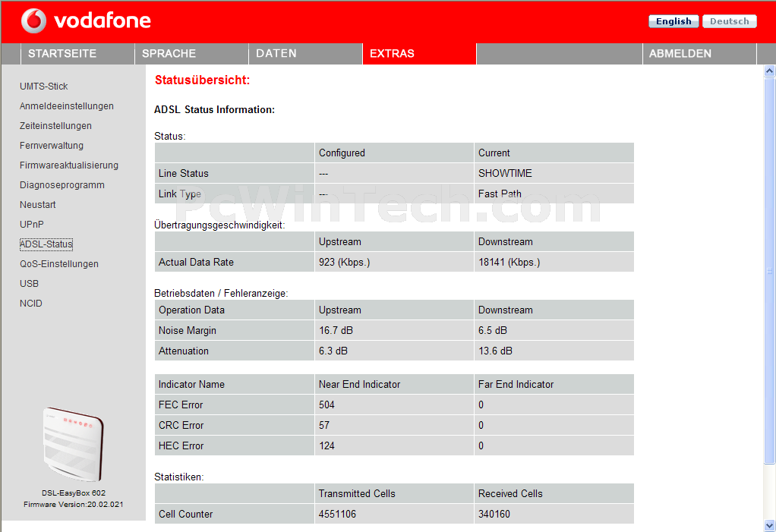Click the Actual Data Rate label
The image size is (776, 532).
tap(196, 262)
